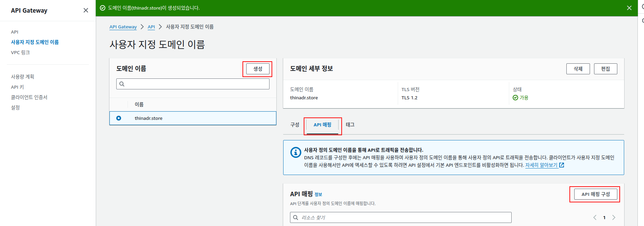
Task: Open the 자세히 알아보기 link
Action: pyautogui.click(x=542, y=165)
